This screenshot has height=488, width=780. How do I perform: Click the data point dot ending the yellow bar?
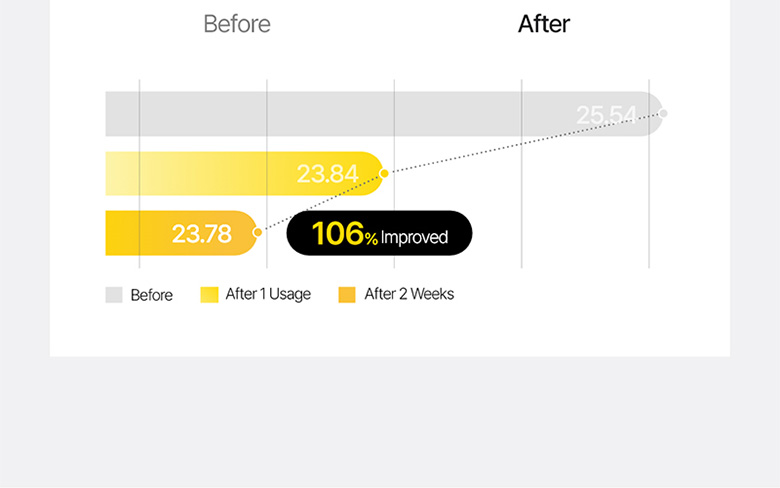coord(384,173)
